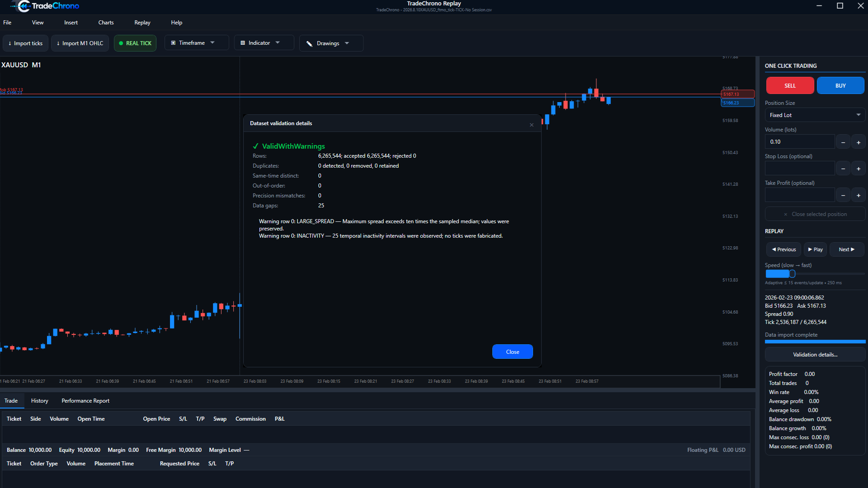The image size is (868, 488).
Task: Open the Charts menu
Action: [106, 23]
